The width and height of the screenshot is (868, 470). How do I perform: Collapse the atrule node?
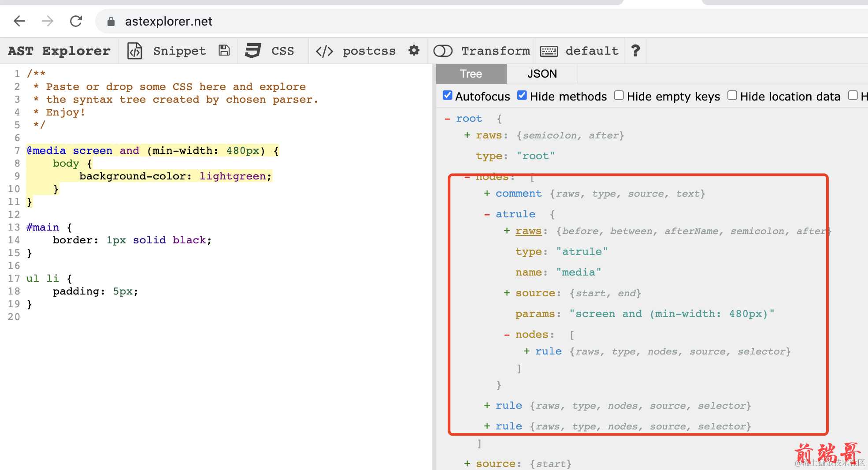point(487,215)
